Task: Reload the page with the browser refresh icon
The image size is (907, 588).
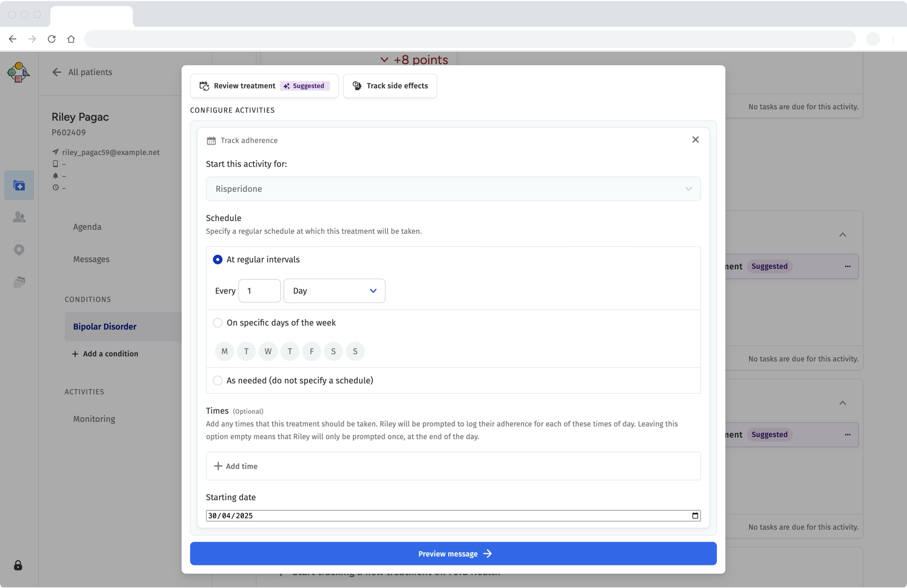Action: (x=51, y=39)
